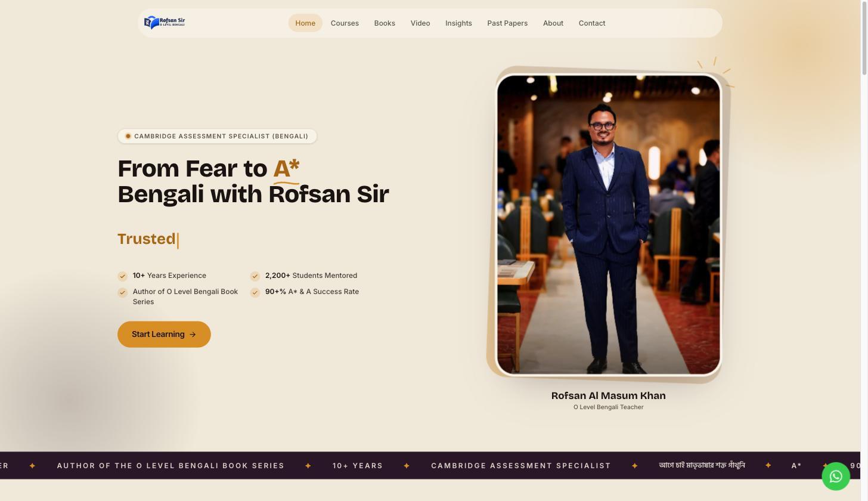Open the Courses menu item

(x=345, y=23)
